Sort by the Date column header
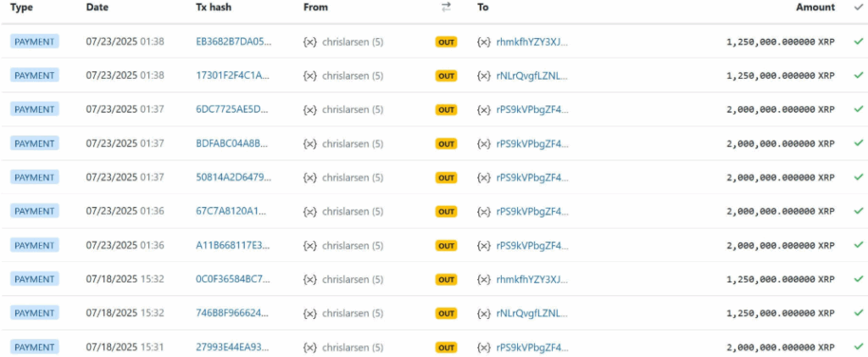Image resolution: width=868 pixels, height=357 pixels. pyautogui.click(x=97, y=8)
